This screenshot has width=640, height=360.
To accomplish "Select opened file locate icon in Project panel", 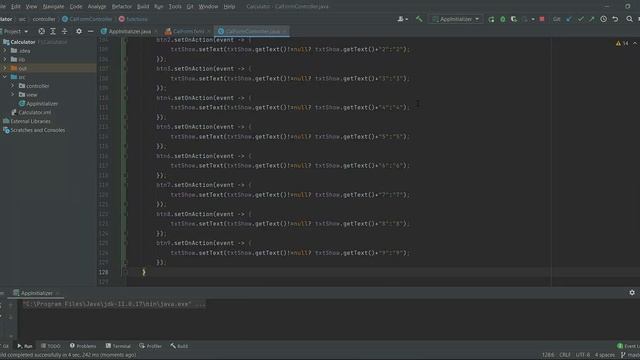I will 41,31.
